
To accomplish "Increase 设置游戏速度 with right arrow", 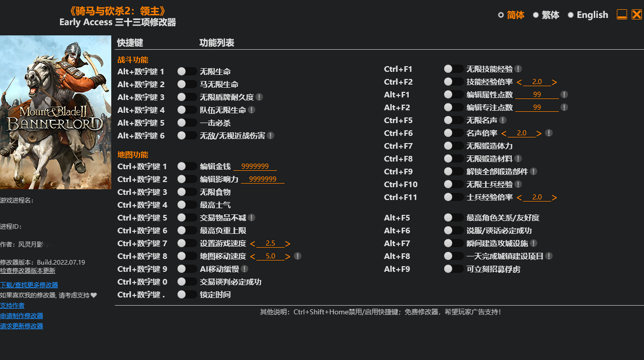I will (288, 244).
